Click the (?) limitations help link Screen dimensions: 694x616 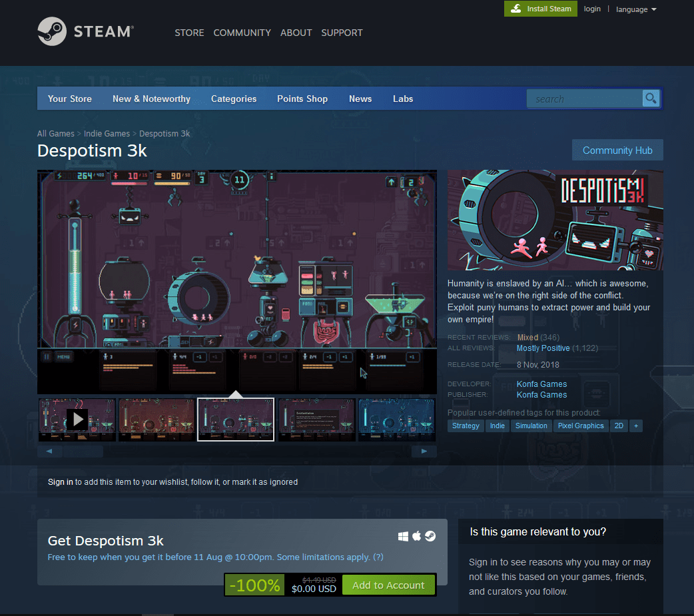tap(378, 557)
